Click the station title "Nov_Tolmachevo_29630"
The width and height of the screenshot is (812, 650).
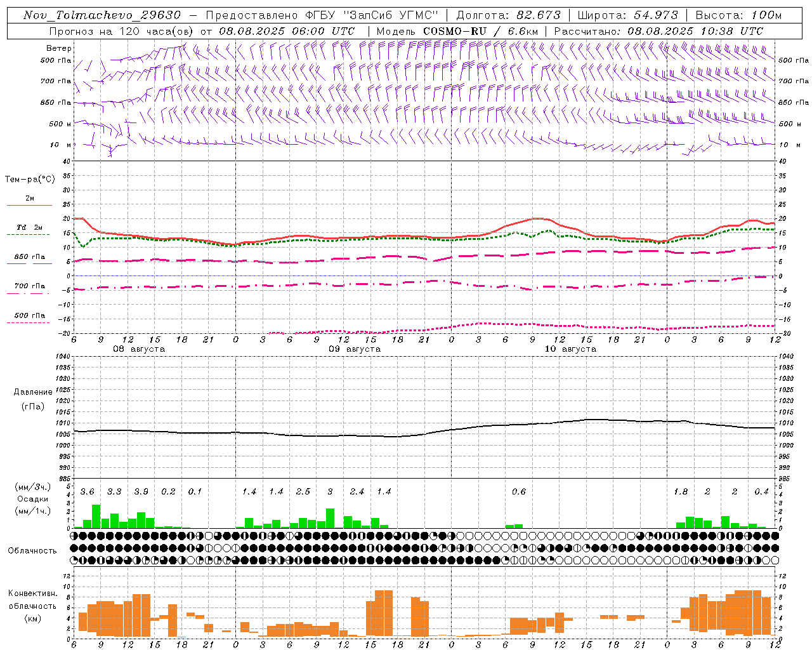tap(102, 15)
